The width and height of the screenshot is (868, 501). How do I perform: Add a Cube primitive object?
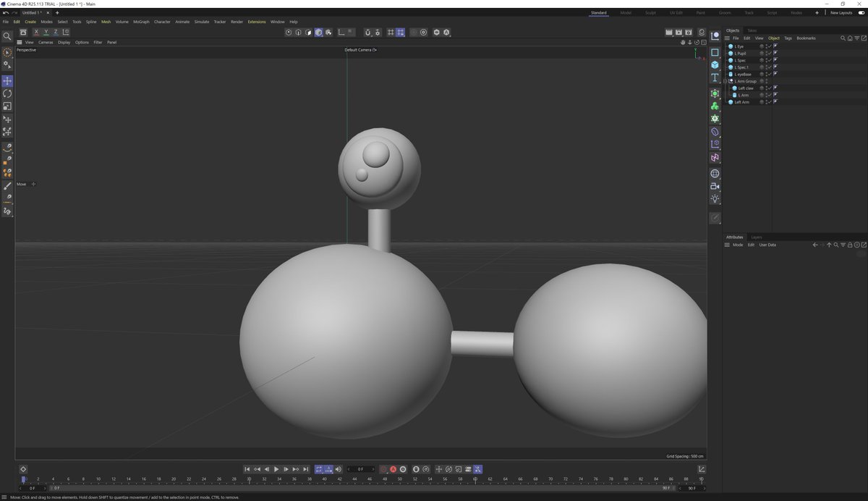[715, 65]
